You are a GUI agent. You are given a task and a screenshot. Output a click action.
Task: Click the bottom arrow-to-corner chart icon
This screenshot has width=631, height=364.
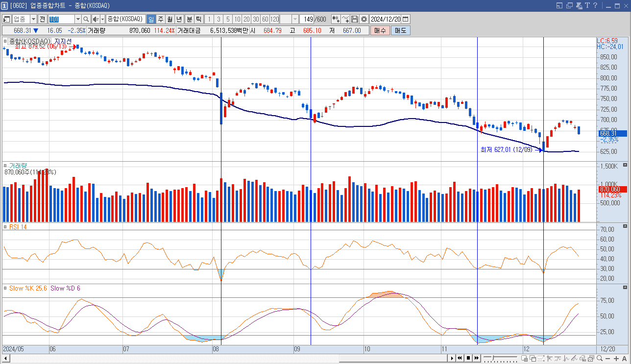(x=549, y=359)
